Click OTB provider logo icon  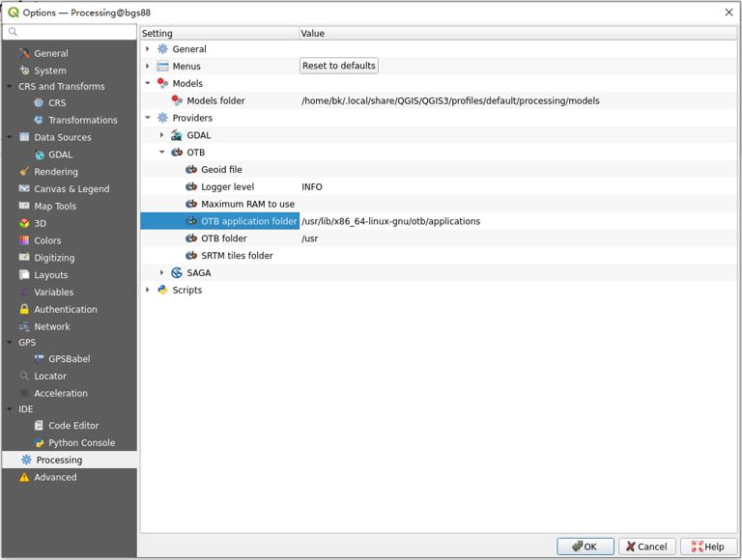pos(177,153)
